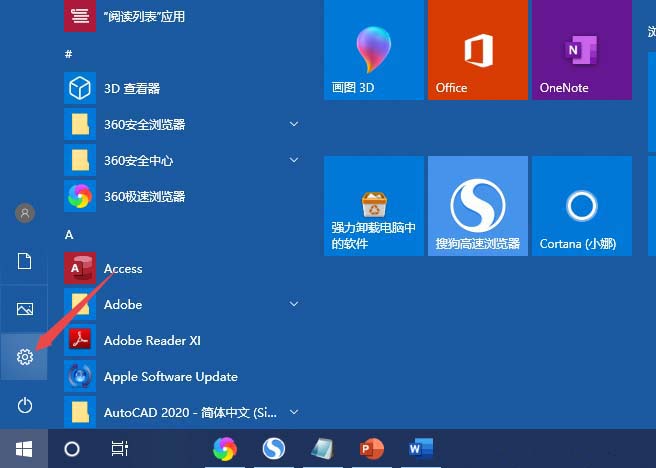This screenshot has height=468, width=656.
Task: Jump to the A letter section header
Action: (x=69, y=235)
